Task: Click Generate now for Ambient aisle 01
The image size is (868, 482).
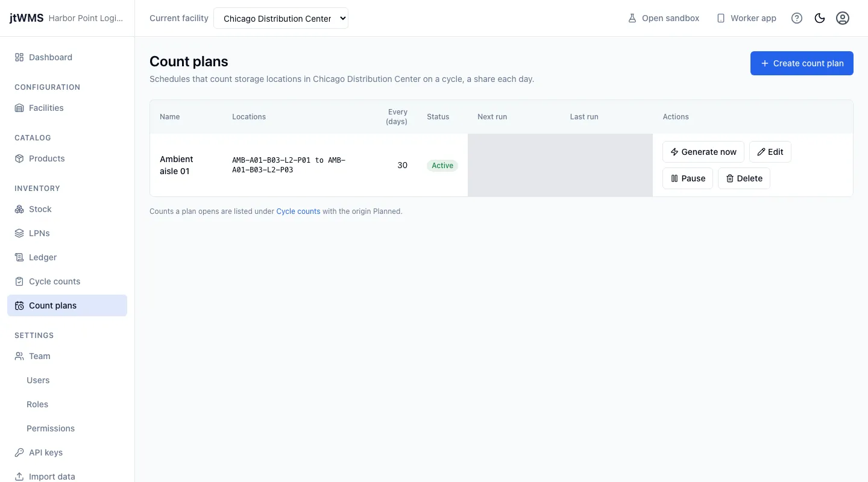Action: [703, 152]
